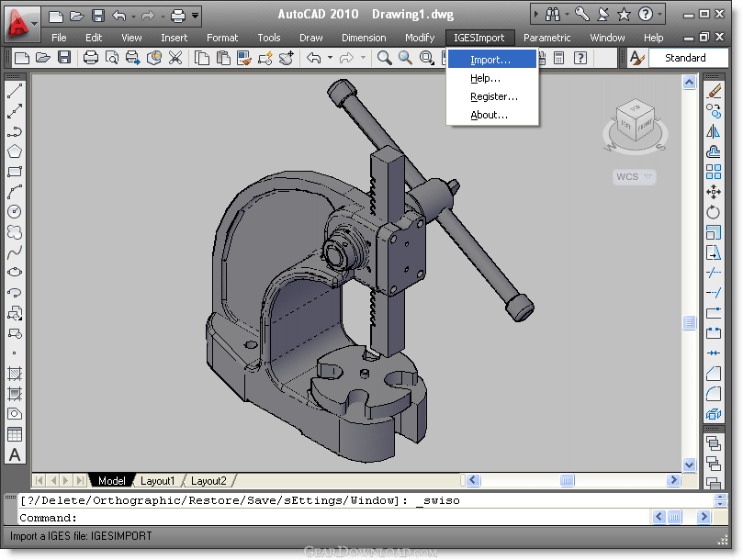The height and width of the screenshot is (560, 743).
Task: Click in the Command line input
Action: point(334,518)
